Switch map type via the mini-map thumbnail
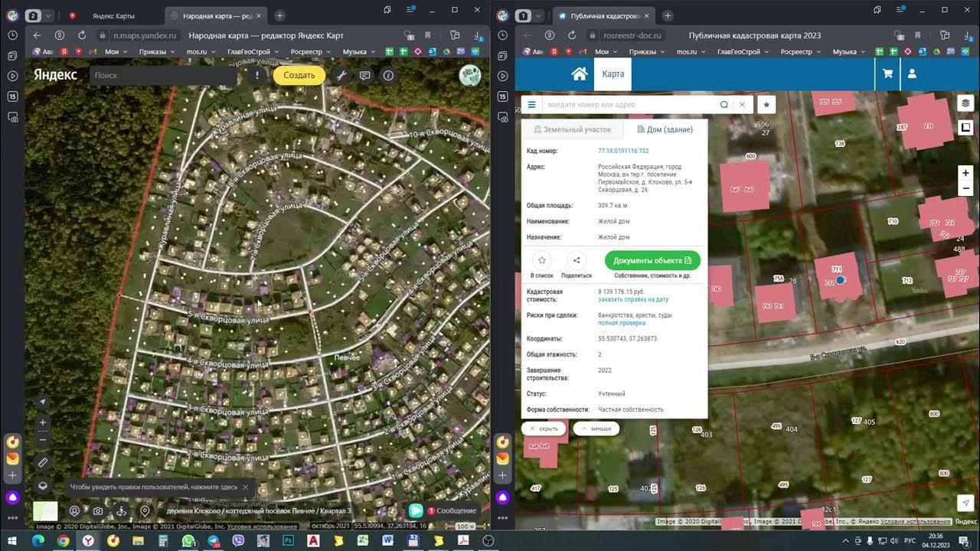 tap(45, 511)
